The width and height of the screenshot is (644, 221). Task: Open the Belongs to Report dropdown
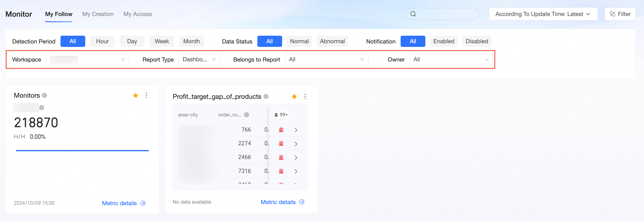pos(327,59)
